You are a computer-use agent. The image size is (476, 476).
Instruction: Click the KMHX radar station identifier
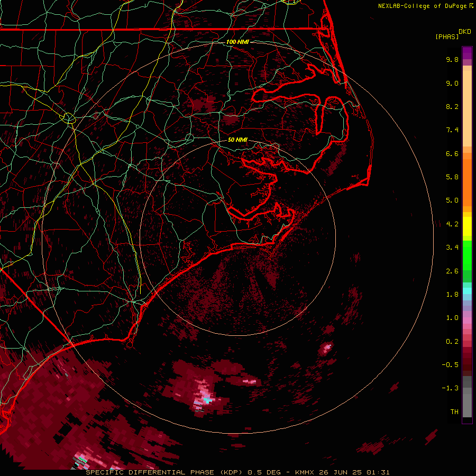coord(305,472)
